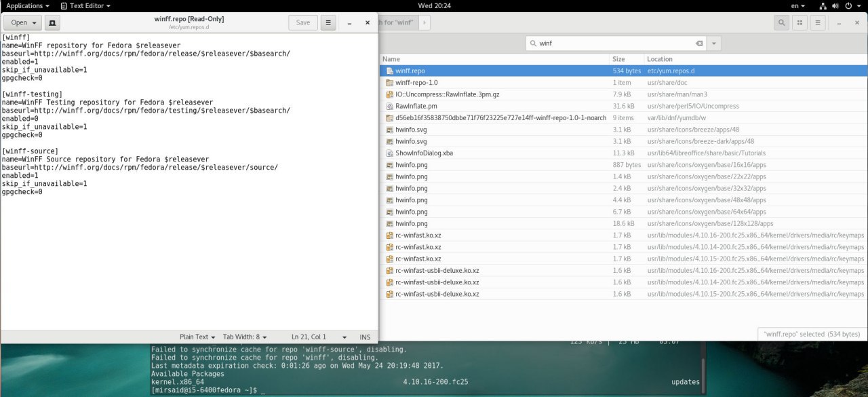Click the '[winff-source]' section line in editor
Viewport: 868px width, 397px height.
(31, 151)
